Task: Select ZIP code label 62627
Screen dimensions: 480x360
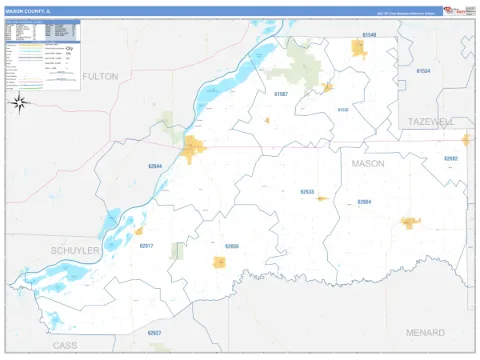Action: coord(154,333)
